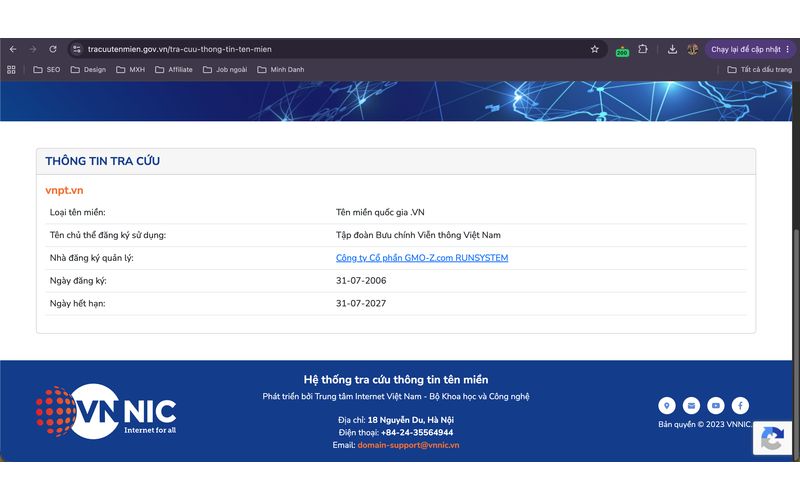Click the Tên miền quốc gia .VN value

[380, 212]
